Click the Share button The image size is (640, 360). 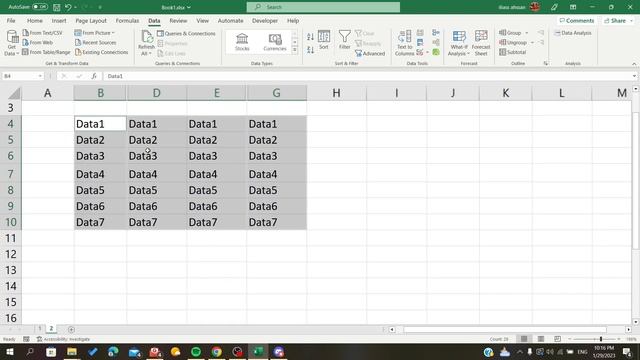click(618, 20)
